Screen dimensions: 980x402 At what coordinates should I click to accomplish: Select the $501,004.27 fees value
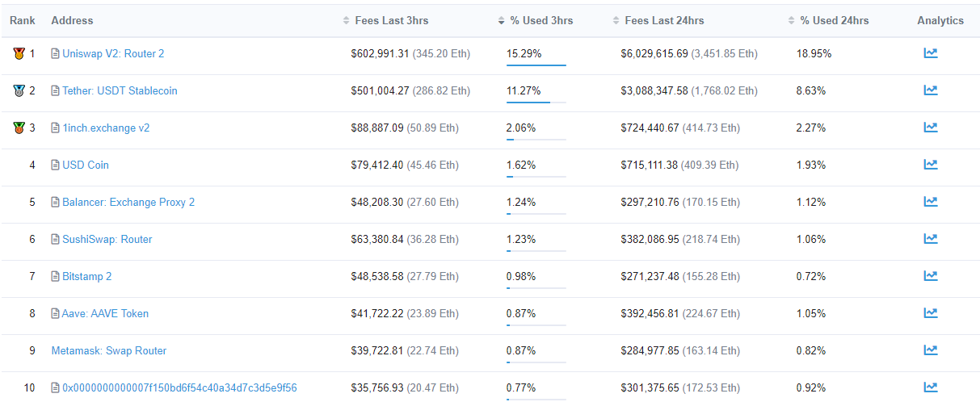tap(380, 91)
